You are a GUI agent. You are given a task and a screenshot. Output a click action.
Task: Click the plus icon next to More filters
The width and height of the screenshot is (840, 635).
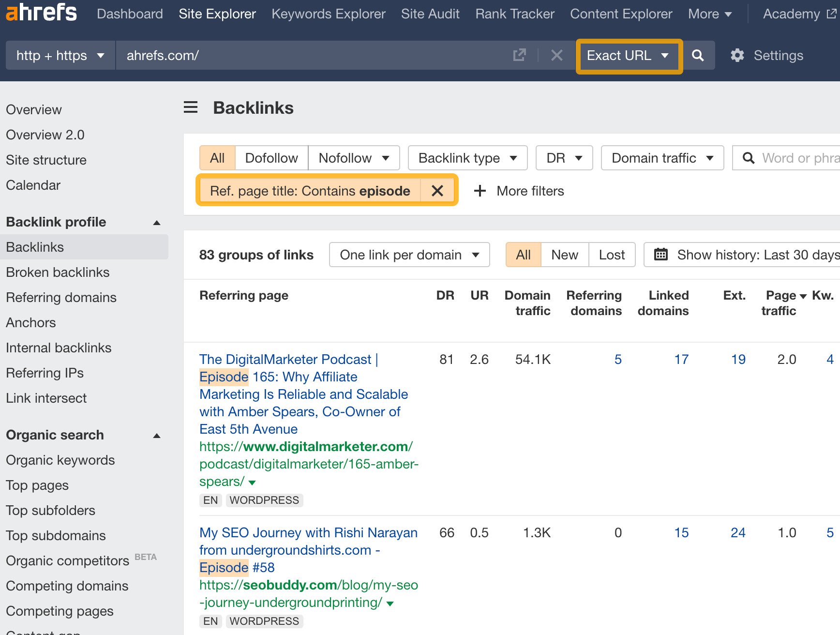[x=480, y=191]
